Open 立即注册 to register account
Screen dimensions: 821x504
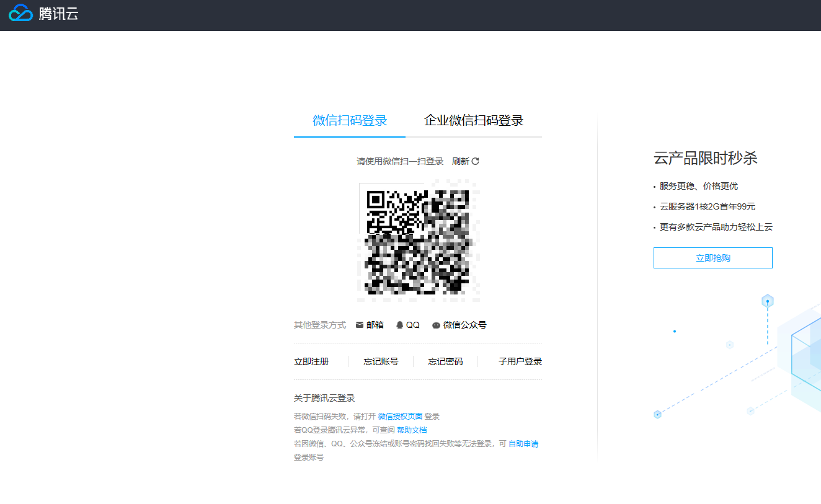(311, 361)
